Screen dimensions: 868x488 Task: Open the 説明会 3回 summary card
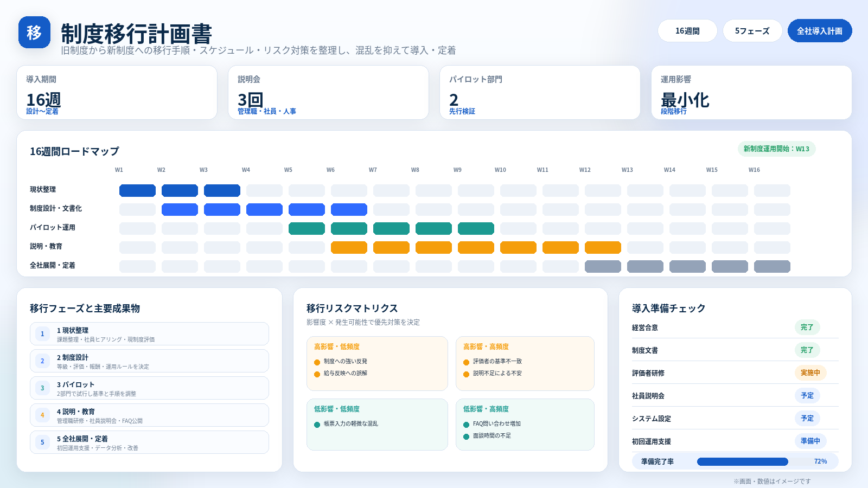click(x=328, y=92)
